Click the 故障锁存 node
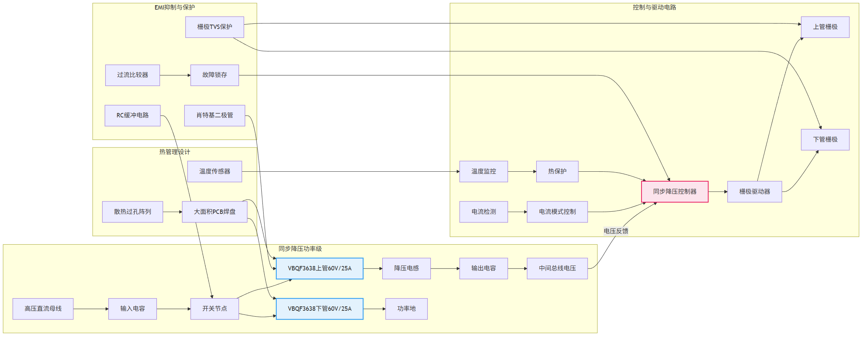Viewport: 868px width, 339px height. point(214,75)
